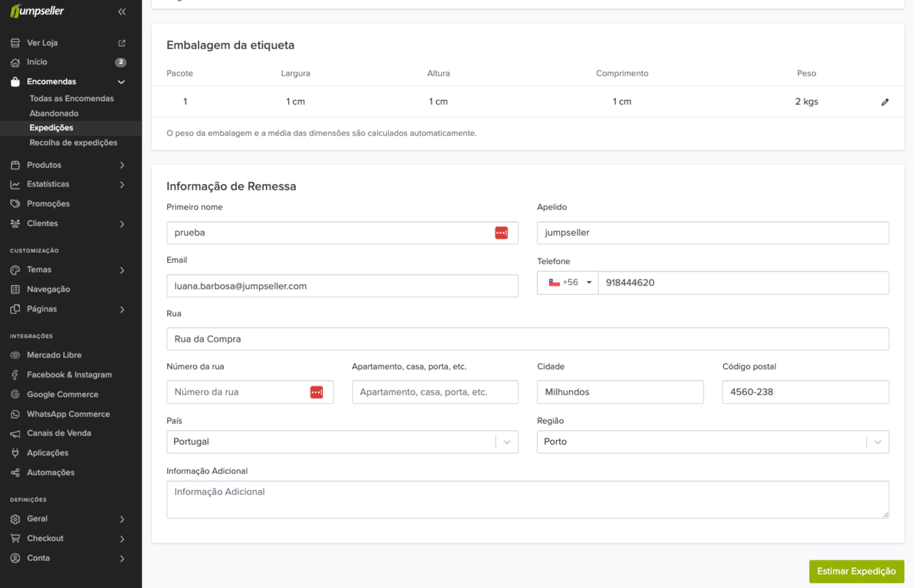
Task: Click the Conta user icon
Action: (15, 558)
